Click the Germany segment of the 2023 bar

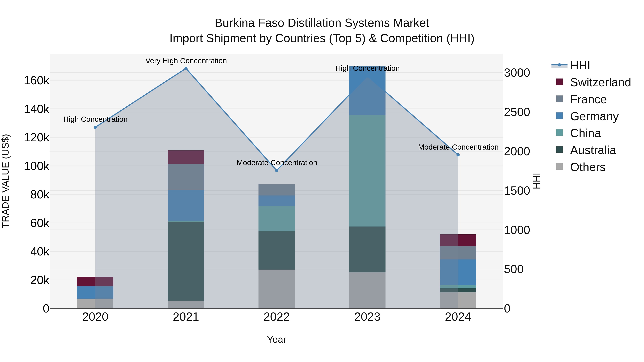(x=367, y=91)
